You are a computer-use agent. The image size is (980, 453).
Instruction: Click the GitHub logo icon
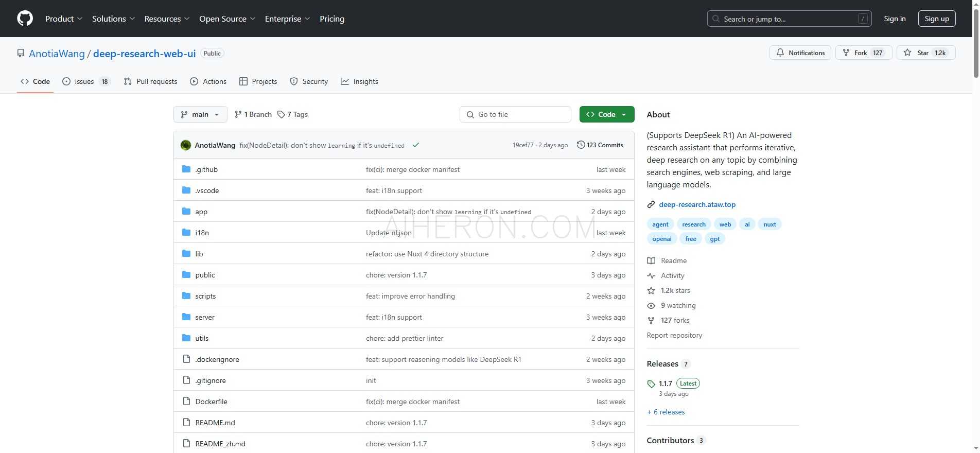[x=25, y=19]
